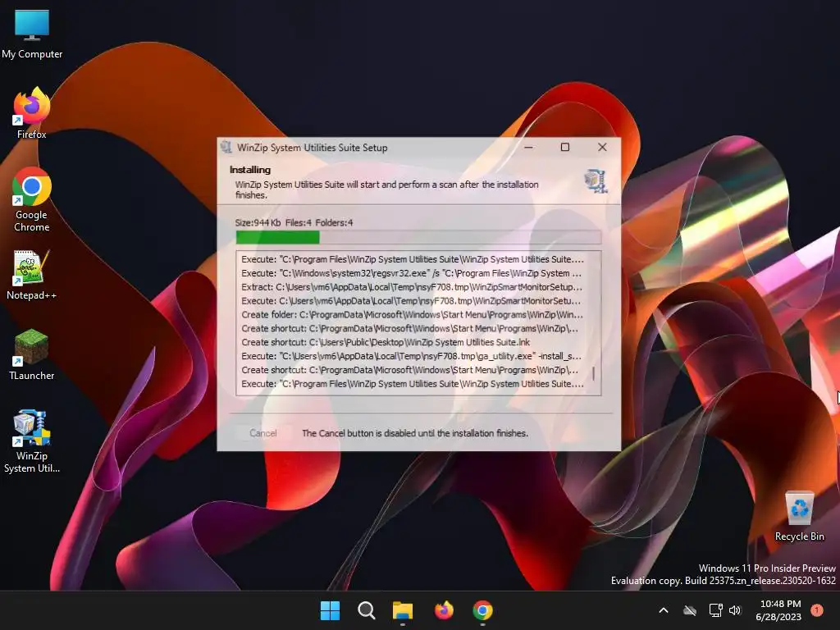
Task: Minimize the WinZip Setup window
Action: [x=529, y=148]
